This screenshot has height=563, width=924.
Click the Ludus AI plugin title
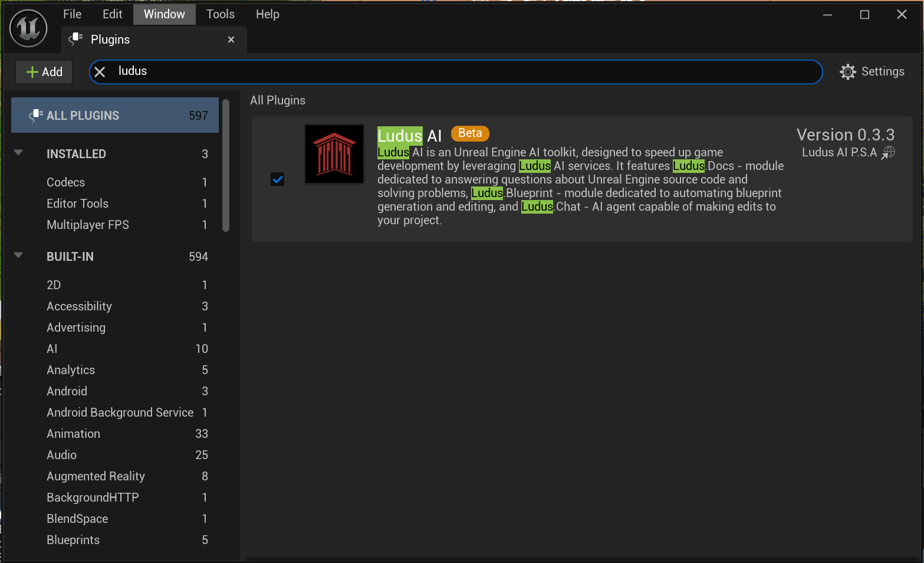tap(410, 136)
